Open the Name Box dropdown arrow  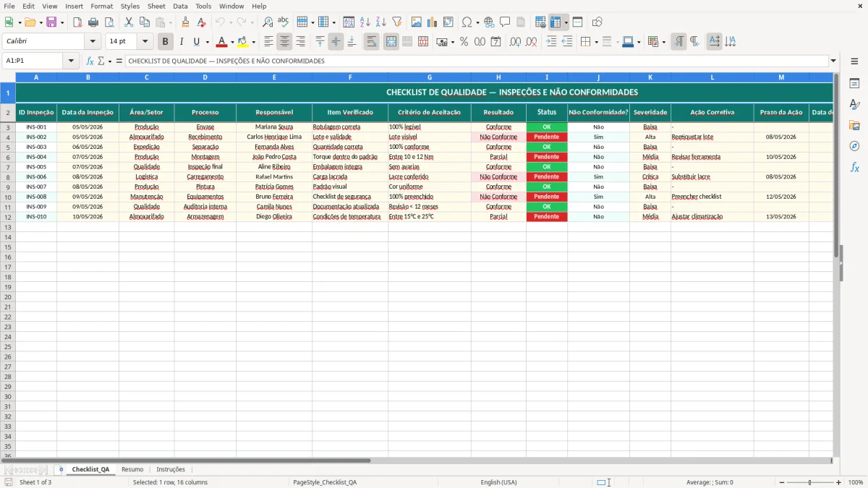(x=71, y=61)
